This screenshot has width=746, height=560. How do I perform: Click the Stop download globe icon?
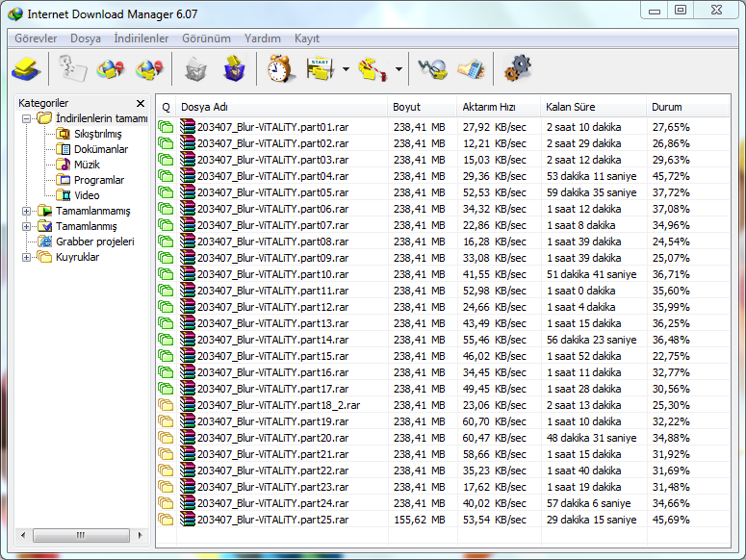click(111, 69)
